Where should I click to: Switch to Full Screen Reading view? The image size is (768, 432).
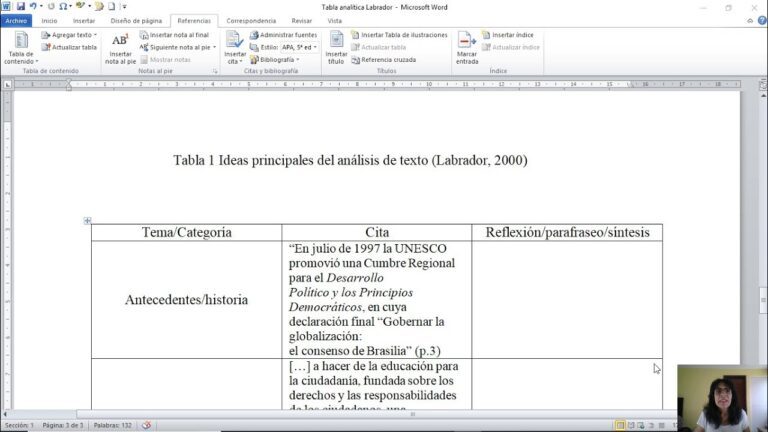click(631, 425)
